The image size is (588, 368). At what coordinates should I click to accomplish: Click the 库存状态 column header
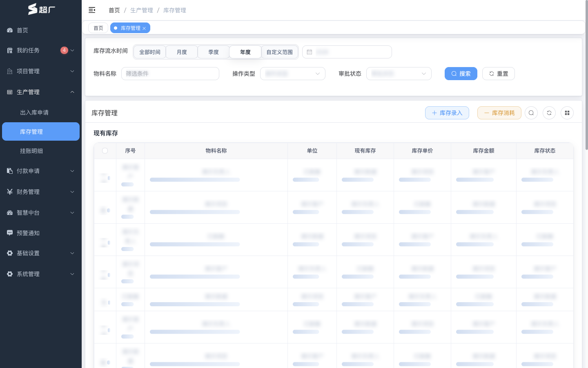pos(545,151)
